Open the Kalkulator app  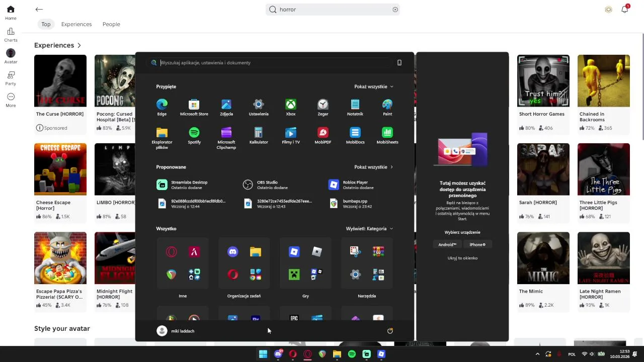coord(258,136)
